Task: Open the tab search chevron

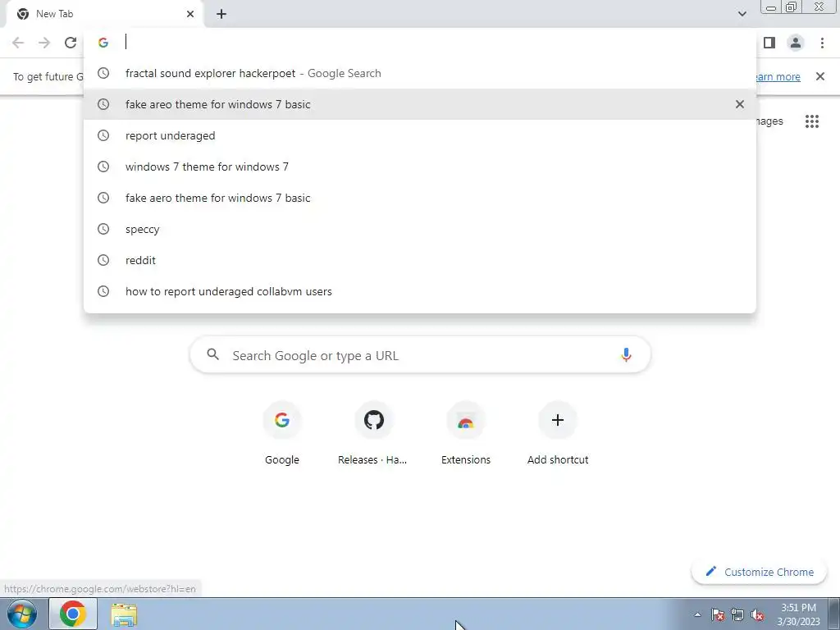Action: pyautogui.click(x=742, y=14)
